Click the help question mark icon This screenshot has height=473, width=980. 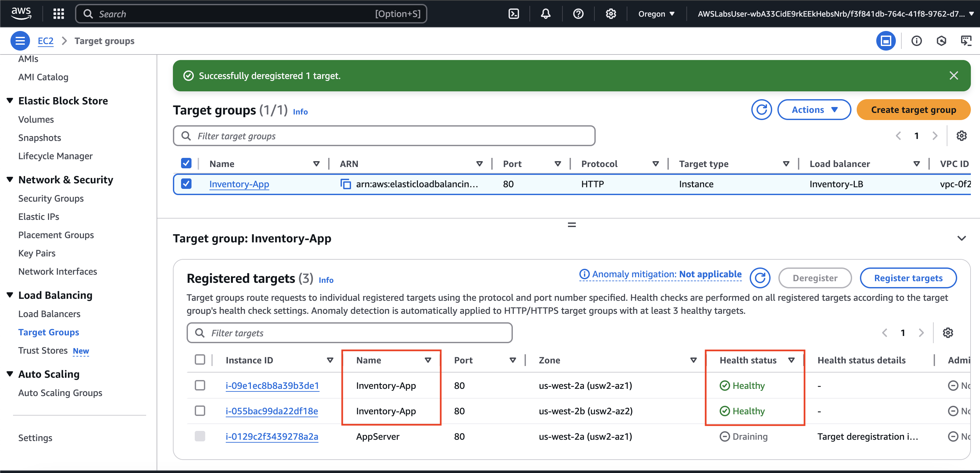[578, 14]
